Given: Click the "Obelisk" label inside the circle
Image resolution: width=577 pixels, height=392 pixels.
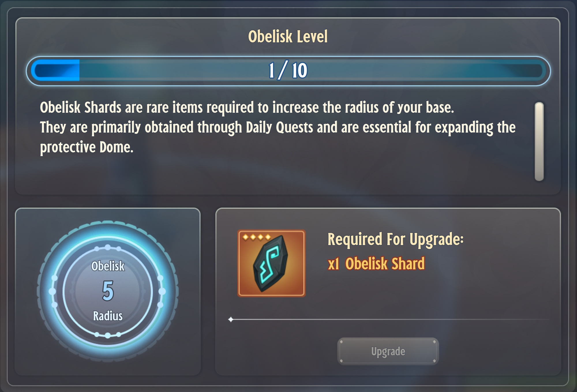Looking at the screenshot, I should point(108,266).
